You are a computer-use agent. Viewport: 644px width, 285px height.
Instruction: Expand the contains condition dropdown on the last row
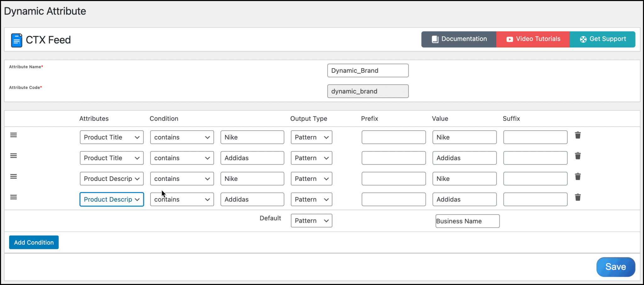pyautogui.click(x=182, y=199)
